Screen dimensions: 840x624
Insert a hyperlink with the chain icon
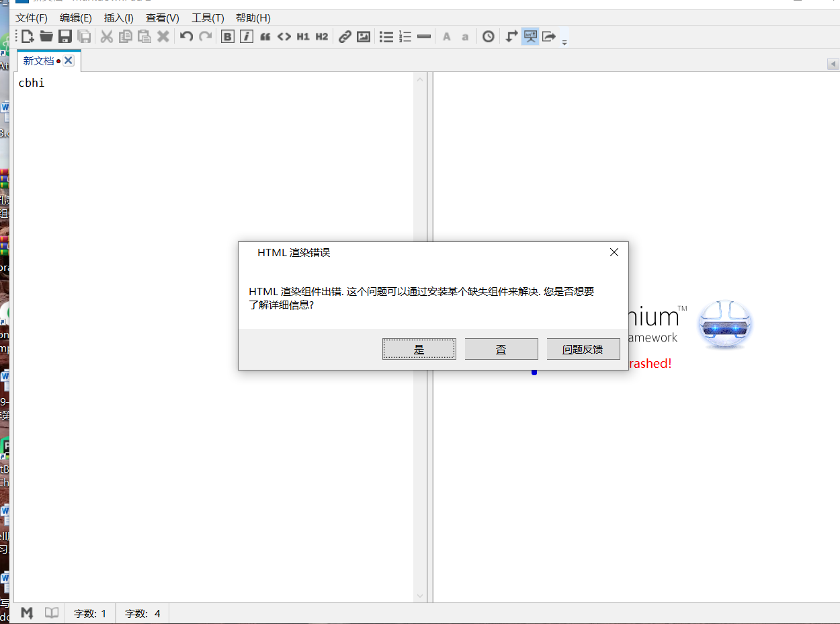click(345, 36)
